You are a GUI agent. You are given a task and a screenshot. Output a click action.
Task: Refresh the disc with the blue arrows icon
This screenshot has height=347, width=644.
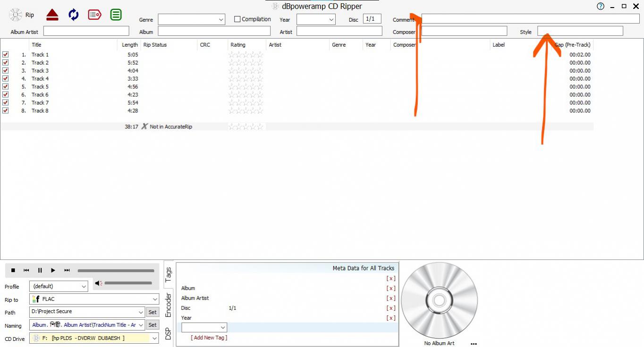[74, 15]
